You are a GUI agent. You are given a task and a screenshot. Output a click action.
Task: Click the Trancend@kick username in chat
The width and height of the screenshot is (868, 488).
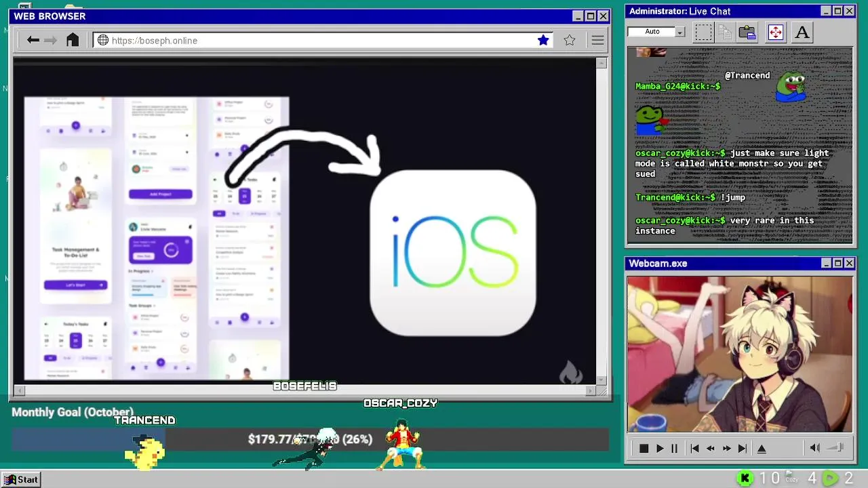pos(675,197)
